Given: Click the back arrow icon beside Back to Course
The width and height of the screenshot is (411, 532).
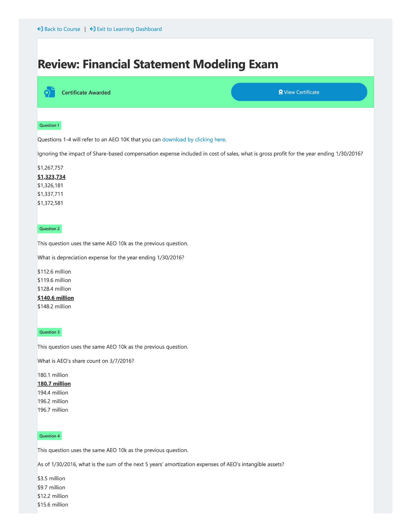Looking at the screenshot, I should pos(40,29).
